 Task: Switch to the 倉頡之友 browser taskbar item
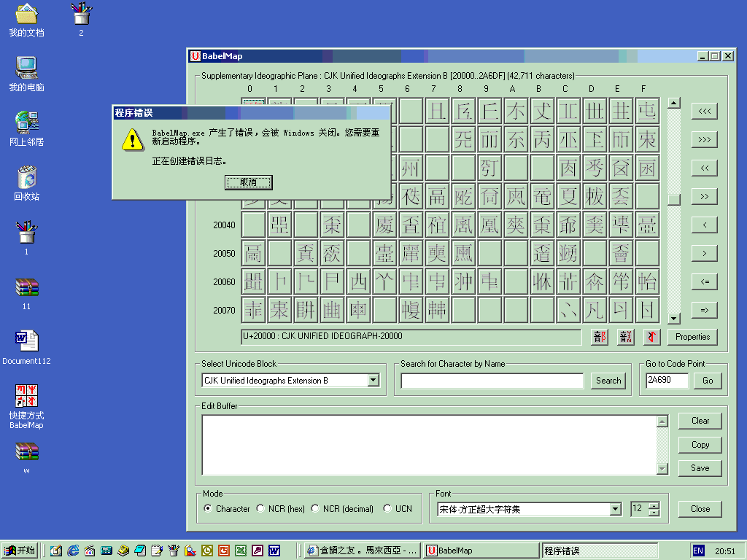[362, 551]
